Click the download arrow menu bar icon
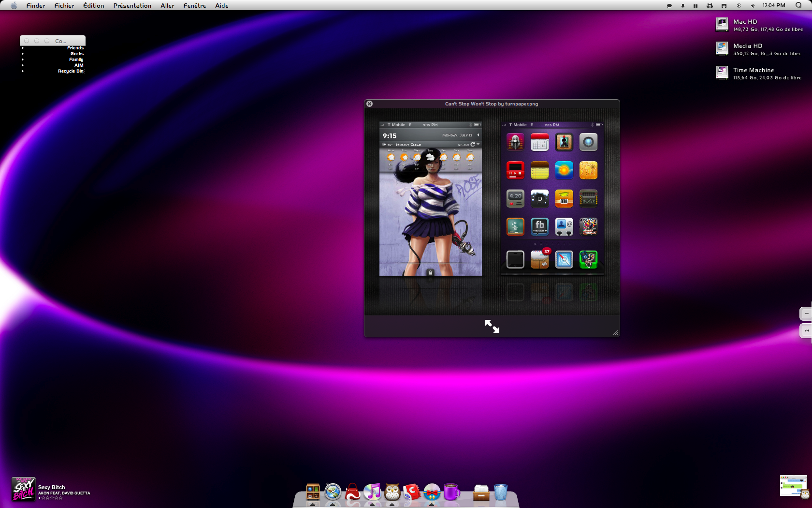 click(683, 6)
